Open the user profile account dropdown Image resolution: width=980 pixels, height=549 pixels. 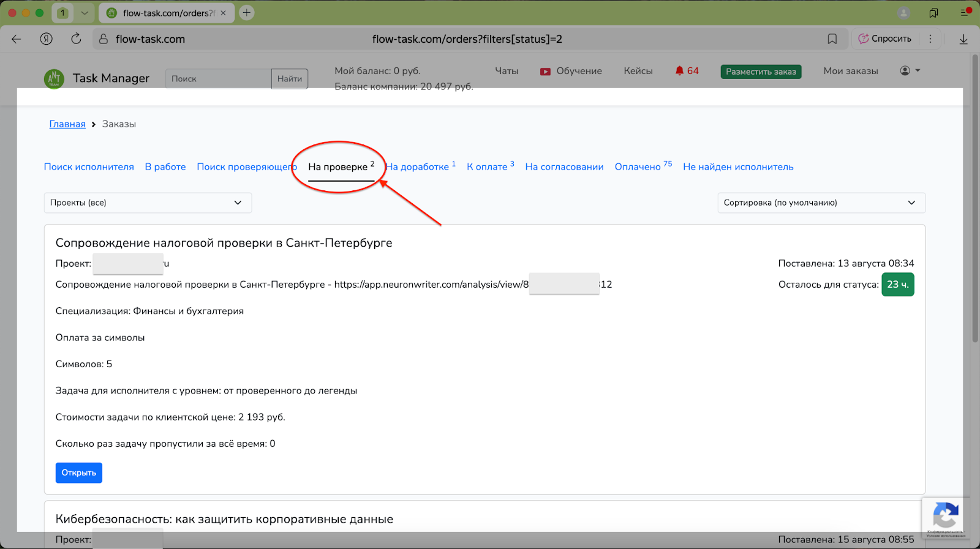click(x=910, y=71)
